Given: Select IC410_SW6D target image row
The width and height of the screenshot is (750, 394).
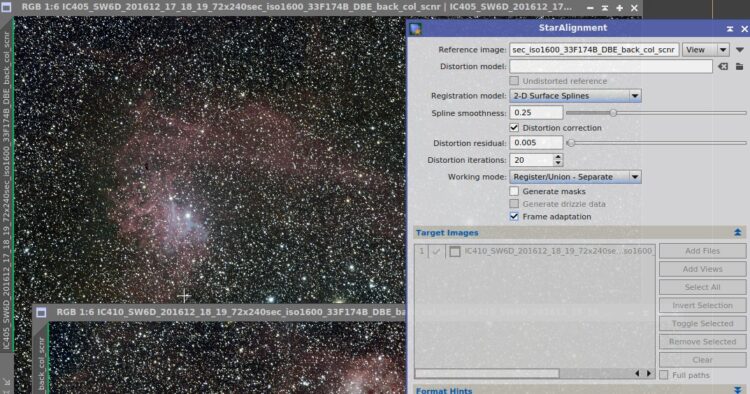Looking at the screenshot, I should coord(535,251).
